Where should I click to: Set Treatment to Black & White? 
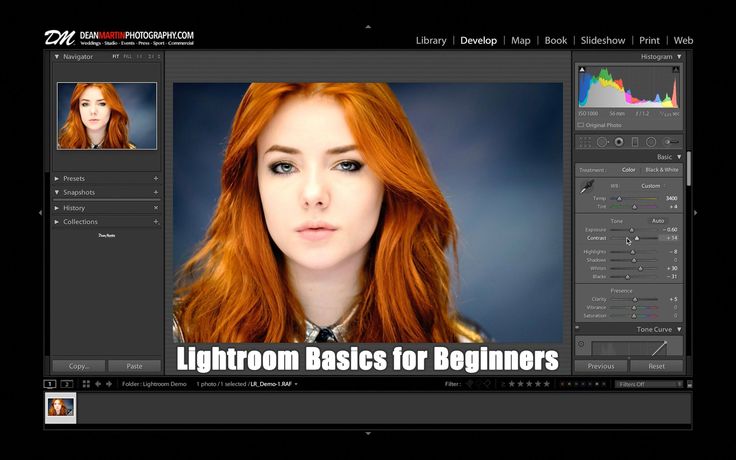[662, 170]
